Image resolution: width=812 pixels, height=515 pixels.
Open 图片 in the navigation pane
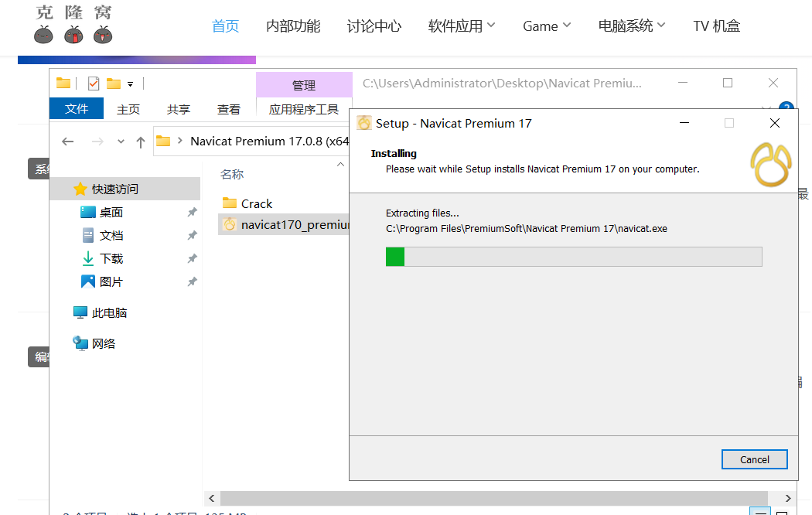coord(111,281)
